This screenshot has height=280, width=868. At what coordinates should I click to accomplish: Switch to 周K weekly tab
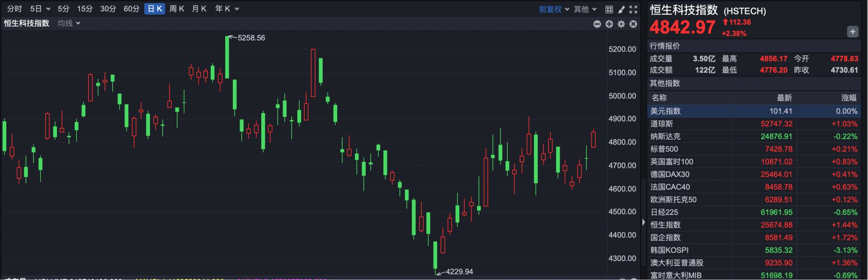[x=177, y=9]
